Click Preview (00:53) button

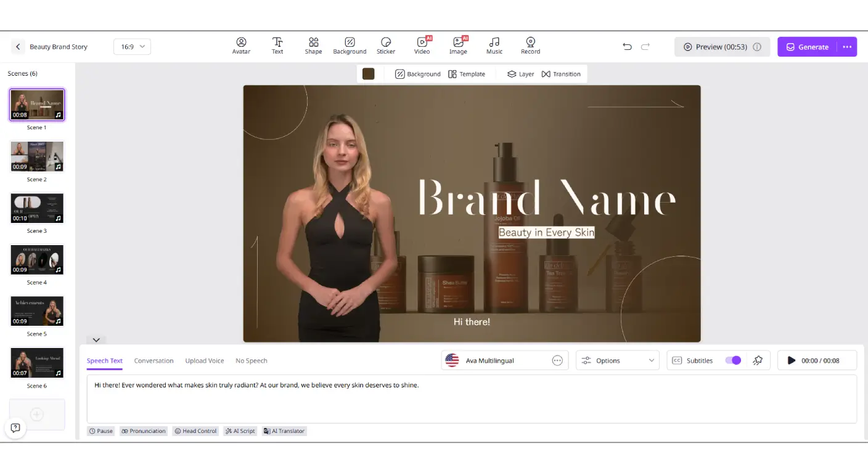coord(722,47)
